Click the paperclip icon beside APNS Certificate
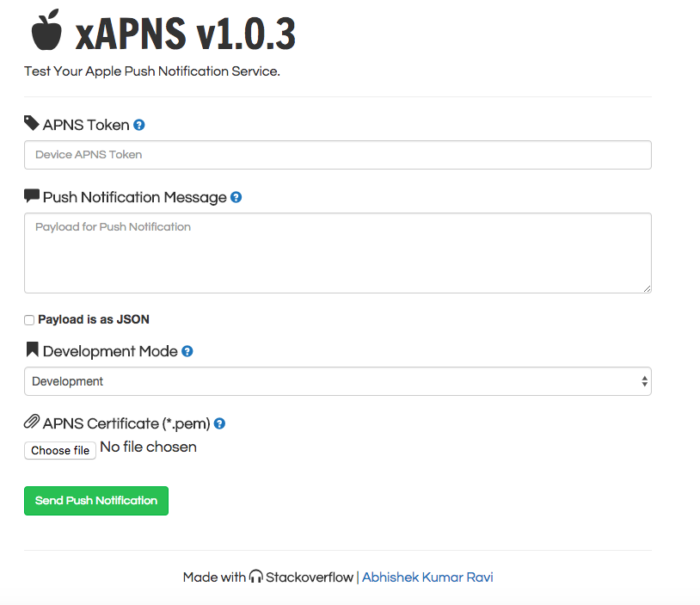 pos(32,422)
